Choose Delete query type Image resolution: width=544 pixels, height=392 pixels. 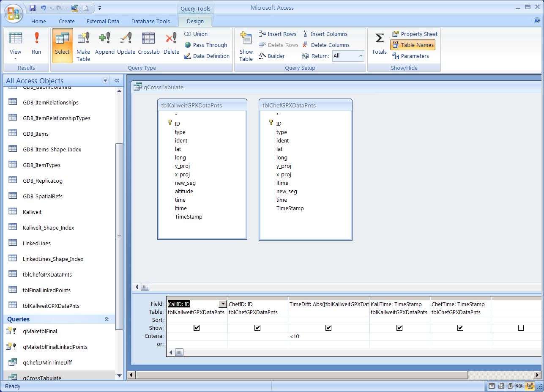(x=171, y=44)
